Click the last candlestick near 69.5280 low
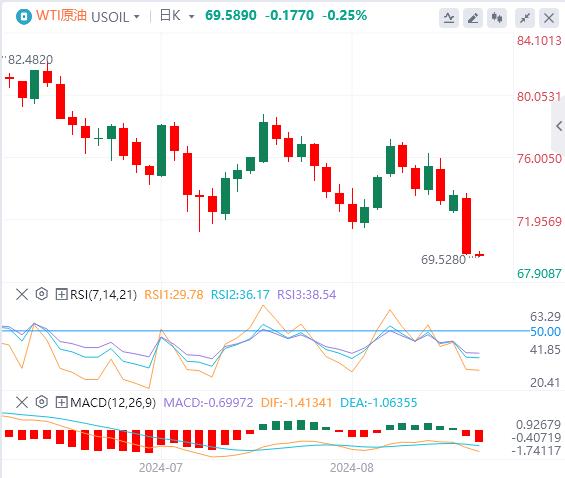The image size is (565, 478). click(x=480, y=255)
